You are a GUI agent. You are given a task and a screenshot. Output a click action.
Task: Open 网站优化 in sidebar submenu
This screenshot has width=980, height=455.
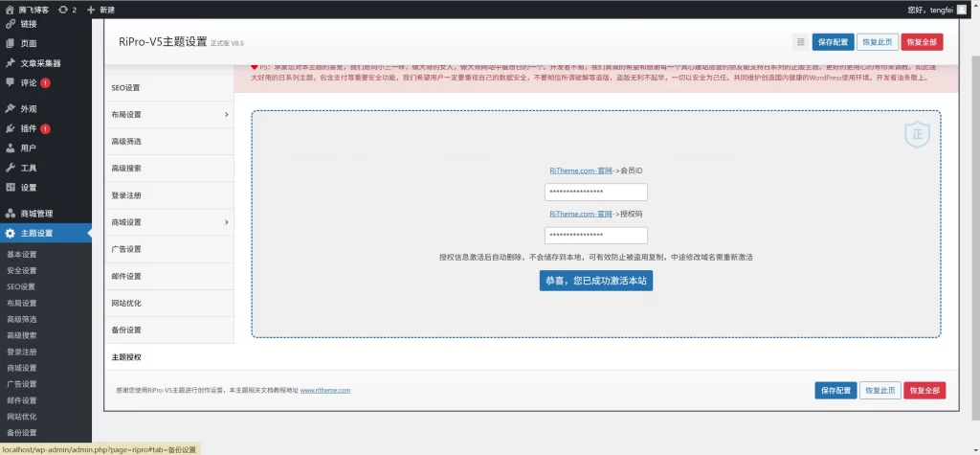[22, 417]
